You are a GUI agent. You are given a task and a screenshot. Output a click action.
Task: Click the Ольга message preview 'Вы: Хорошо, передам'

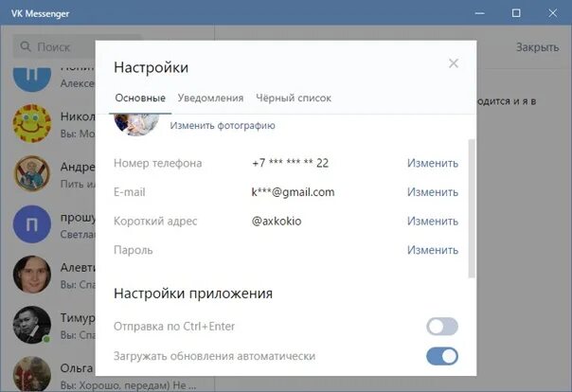129,385
